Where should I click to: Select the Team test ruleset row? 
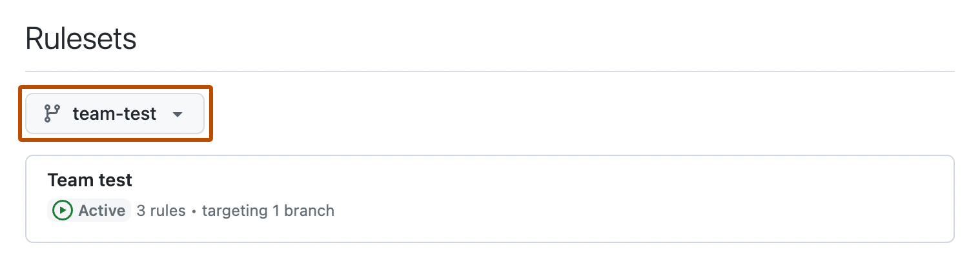(489, 199)
